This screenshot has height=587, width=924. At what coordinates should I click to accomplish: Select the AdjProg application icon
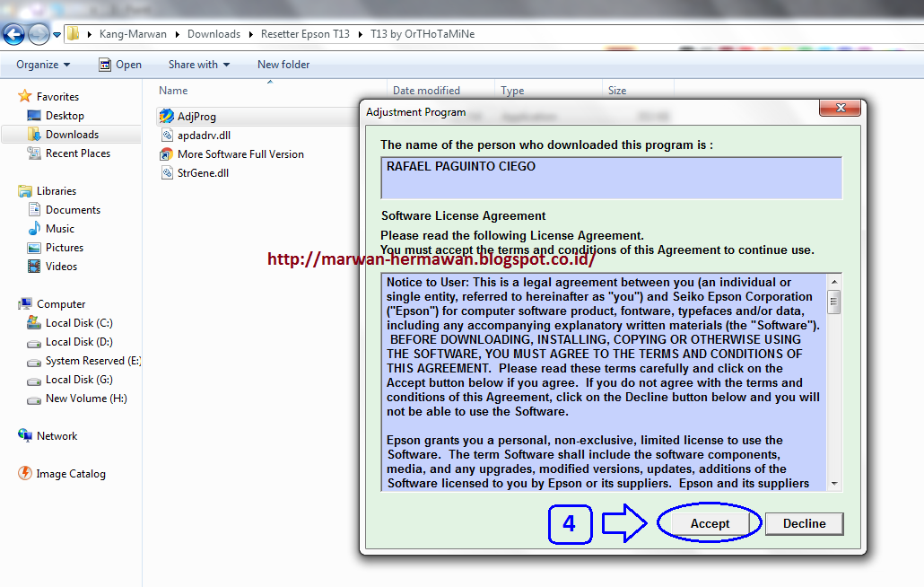pos(167,116)
